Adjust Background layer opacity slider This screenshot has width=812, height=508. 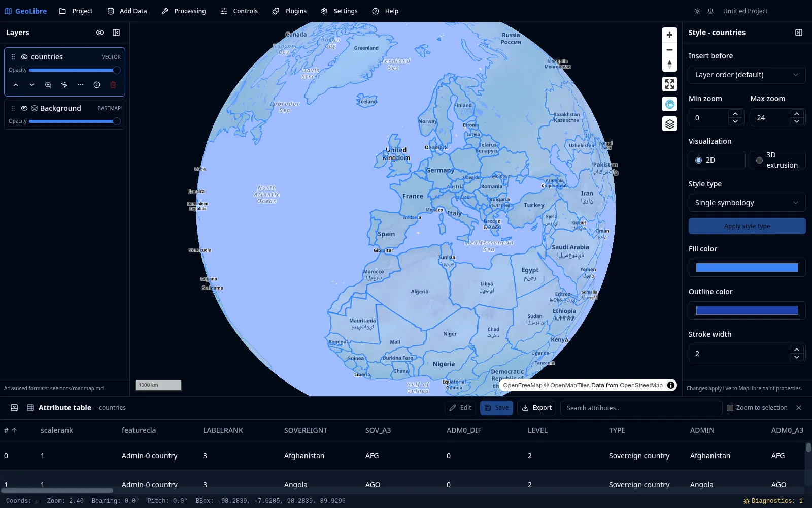pyautogui.click(x=75, y=121)
